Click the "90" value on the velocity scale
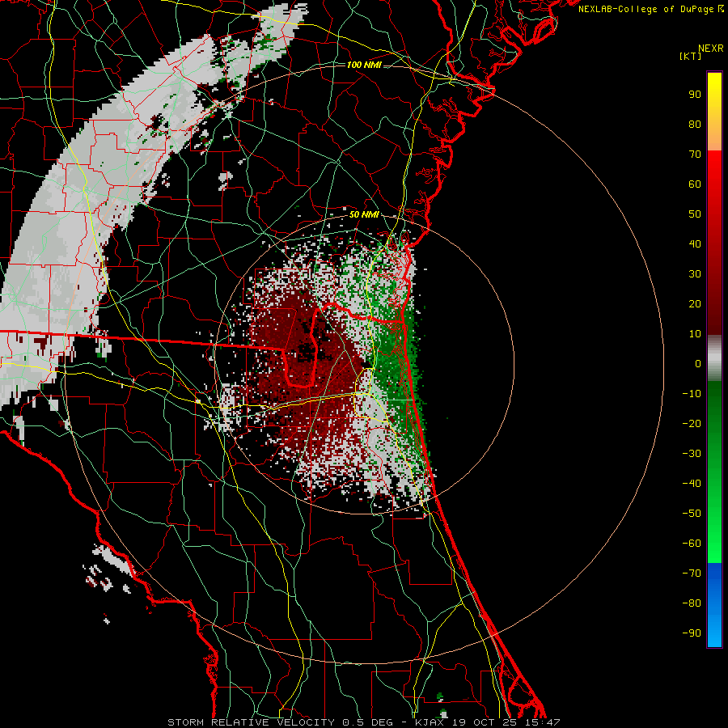The image size is (728, 728). (x=695, y=95)
